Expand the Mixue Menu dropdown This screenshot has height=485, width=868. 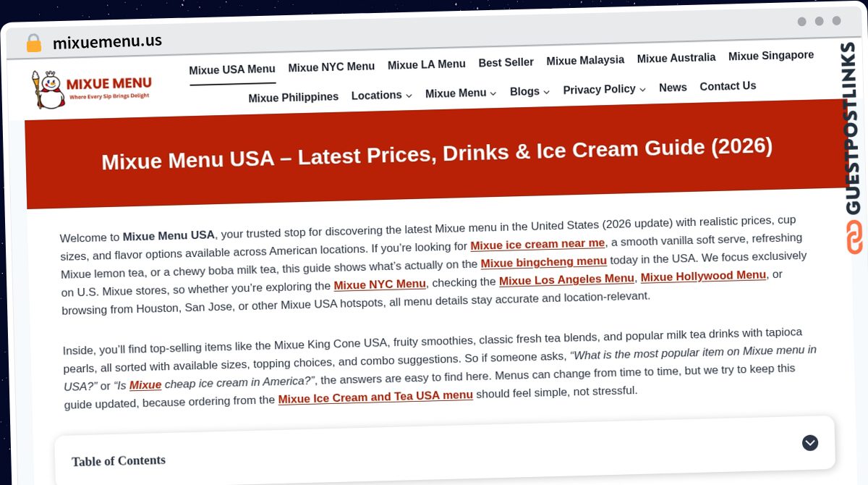tap(461, 93)
